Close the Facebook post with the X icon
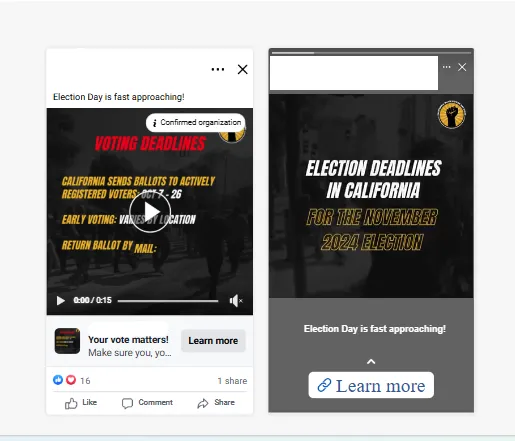The image size is (515, 441). pyautogui.click(x=243, y=69)
